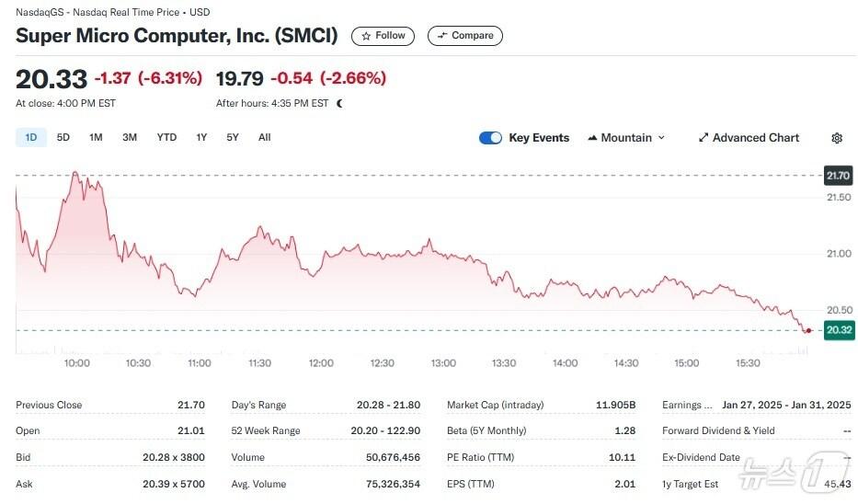
Task: Choose the 3M range tab
Action: pos(130,138)
